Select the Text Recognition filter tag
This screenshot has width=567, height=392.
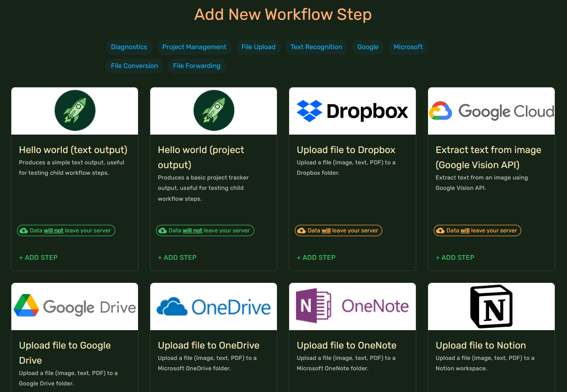coord(316,47)
